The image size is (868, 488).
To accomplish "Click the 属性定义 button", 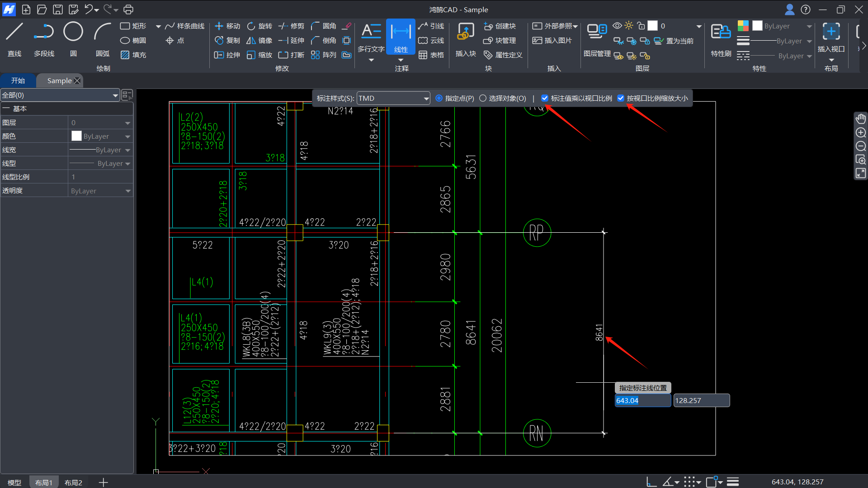I will pos(503,55).
